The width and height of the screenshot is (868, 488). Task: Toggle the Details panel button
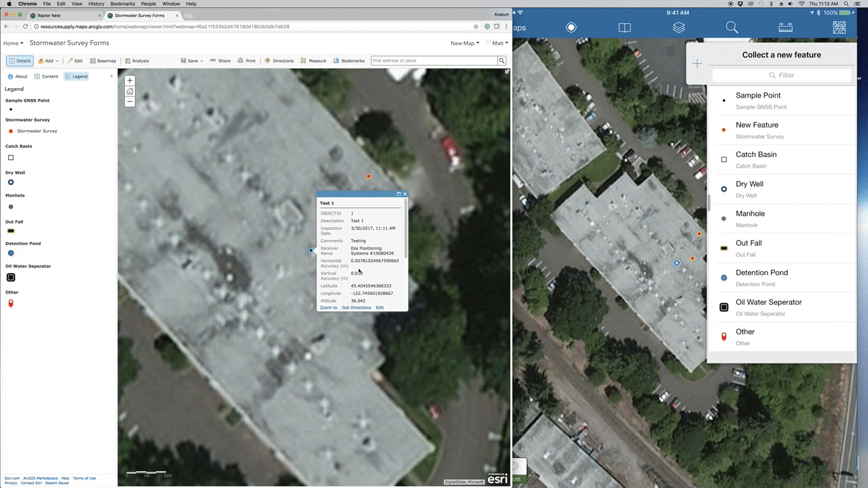tap(20, 60)
